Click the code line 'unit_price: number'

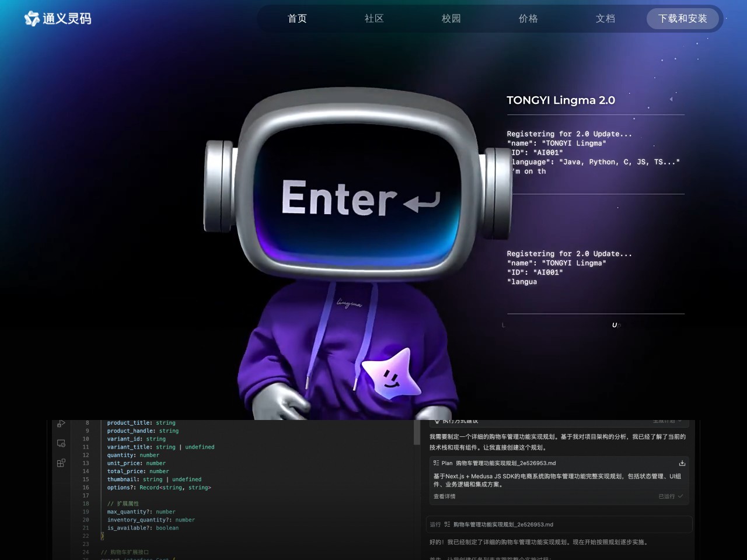[x=137, y=463]
